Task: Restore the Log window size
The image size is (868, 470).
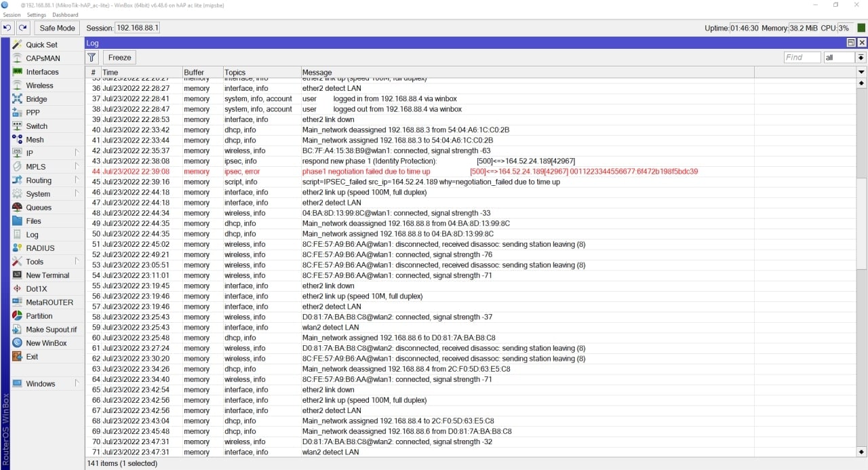Action: (851, 43)
